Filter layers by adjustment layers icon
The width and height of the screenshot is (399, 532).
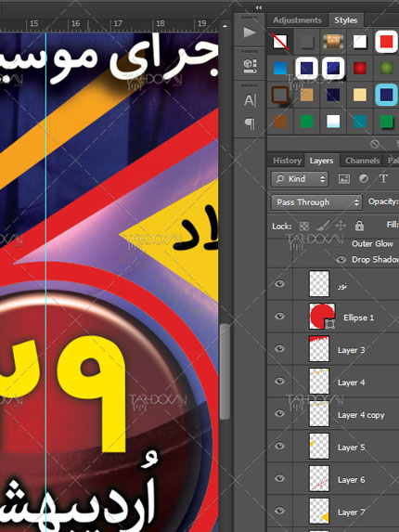pos(364,178)
